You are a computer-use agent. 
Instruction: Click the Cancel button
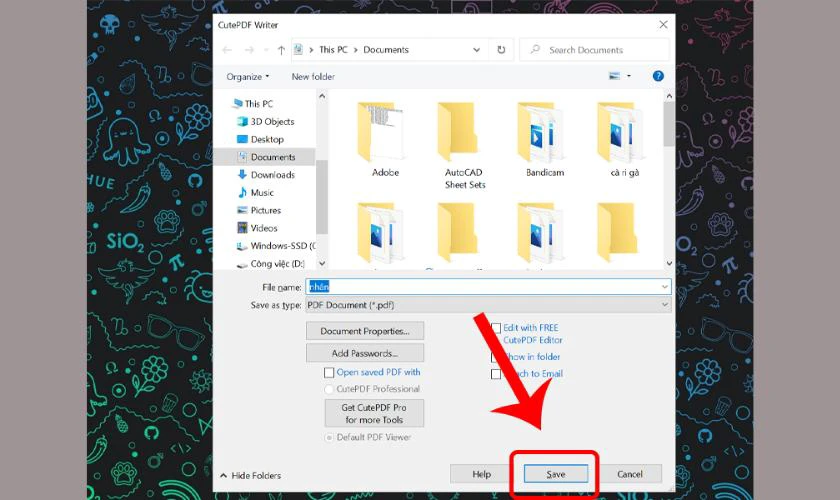[x=629, y=474]
